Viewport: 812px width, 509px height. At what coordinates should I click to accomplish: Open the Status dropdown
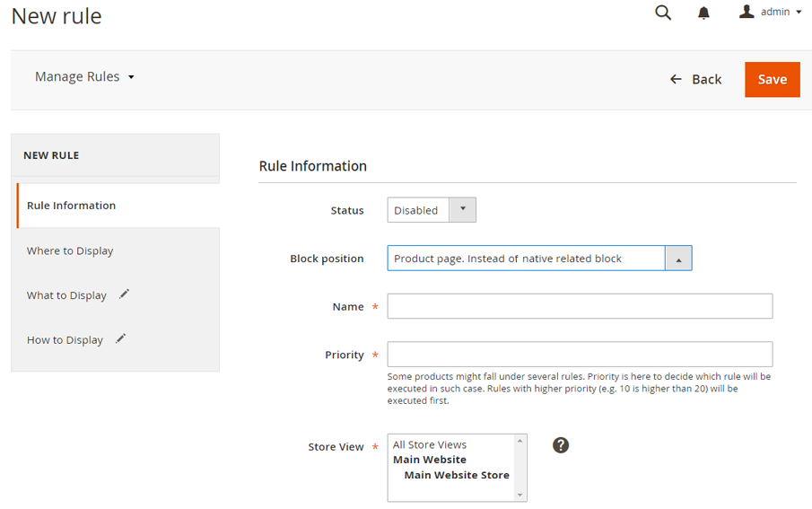pyautogui.click(x=432, y=210)
